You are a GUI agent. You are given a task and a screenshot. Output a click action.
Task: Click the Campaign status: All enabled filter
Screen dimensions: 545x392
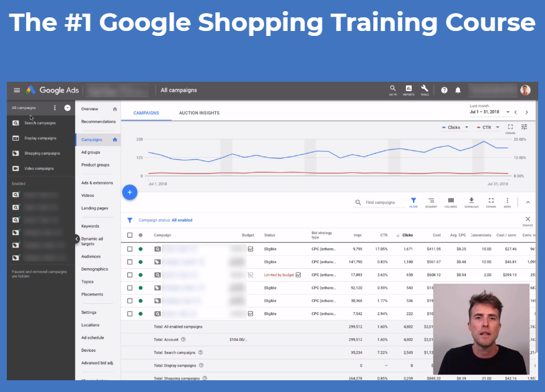click(166, 220)
